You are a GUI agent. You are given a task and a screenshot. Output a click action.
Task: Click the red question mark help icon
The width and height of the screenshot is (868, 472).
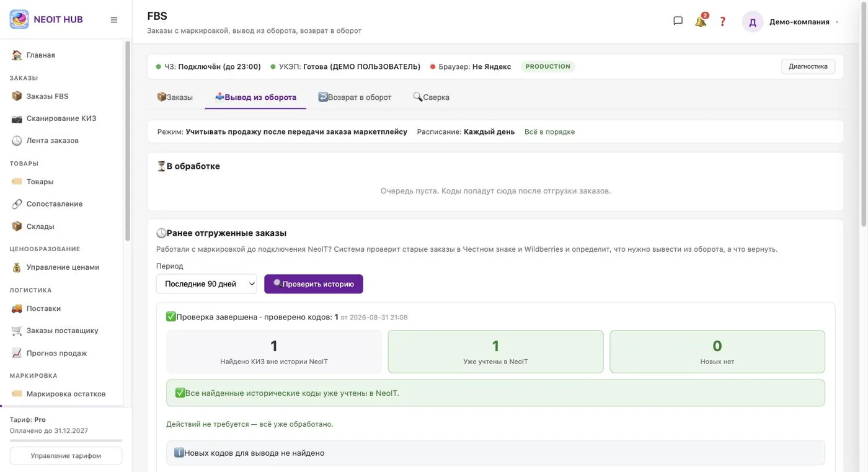722,21
